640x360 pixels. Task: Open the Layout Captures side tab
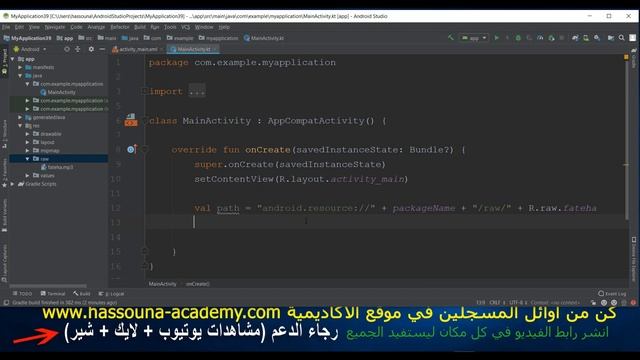[x=4, y=263]
